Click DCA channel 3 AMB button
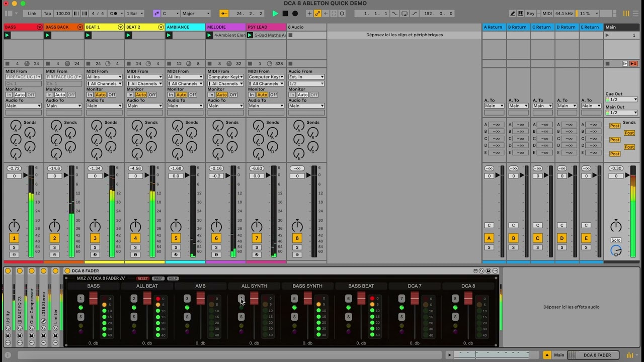Viewport: 644px width, 362px height. pos(187,299)
